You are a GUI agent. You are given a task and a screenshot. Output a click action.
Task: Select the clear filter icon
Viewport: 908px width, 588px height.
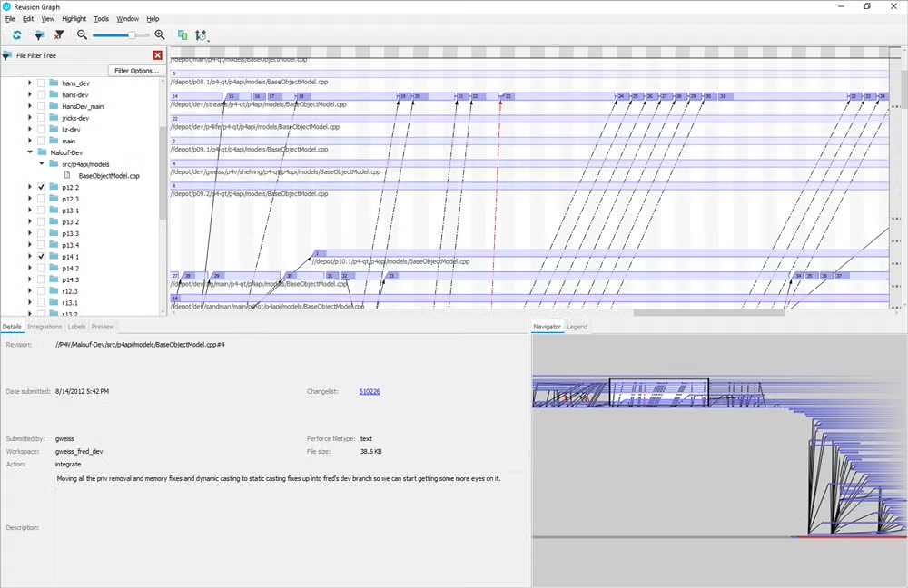59,34
